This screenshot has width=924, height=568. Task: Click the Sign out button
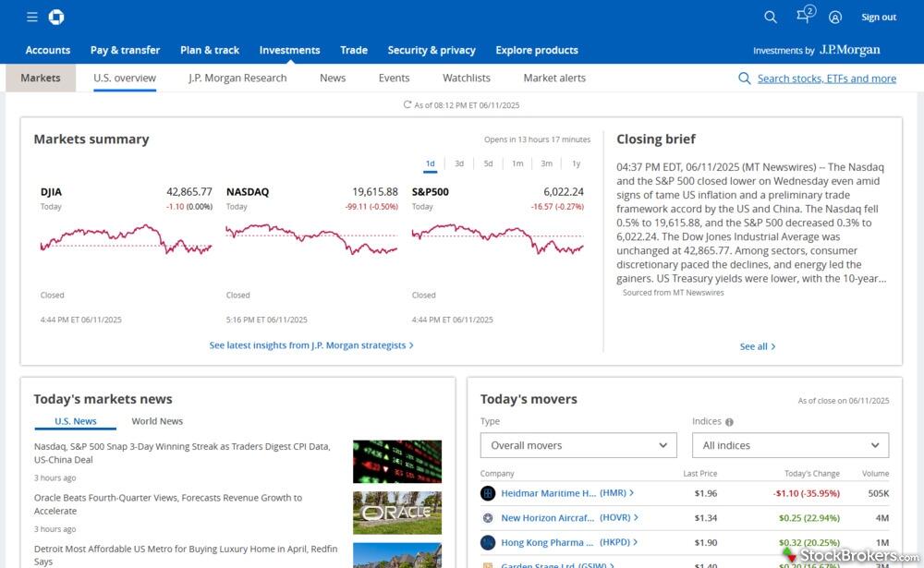click(x=879, y=17)
